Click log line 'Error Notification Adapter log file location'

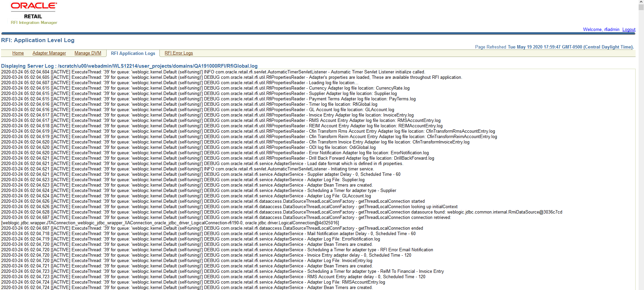215,153
